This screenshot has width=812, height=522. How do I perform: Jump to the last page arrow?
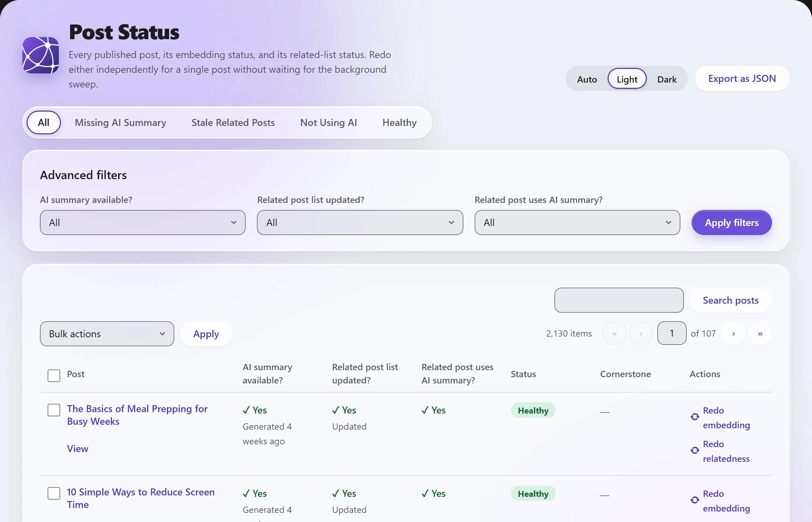760,333
